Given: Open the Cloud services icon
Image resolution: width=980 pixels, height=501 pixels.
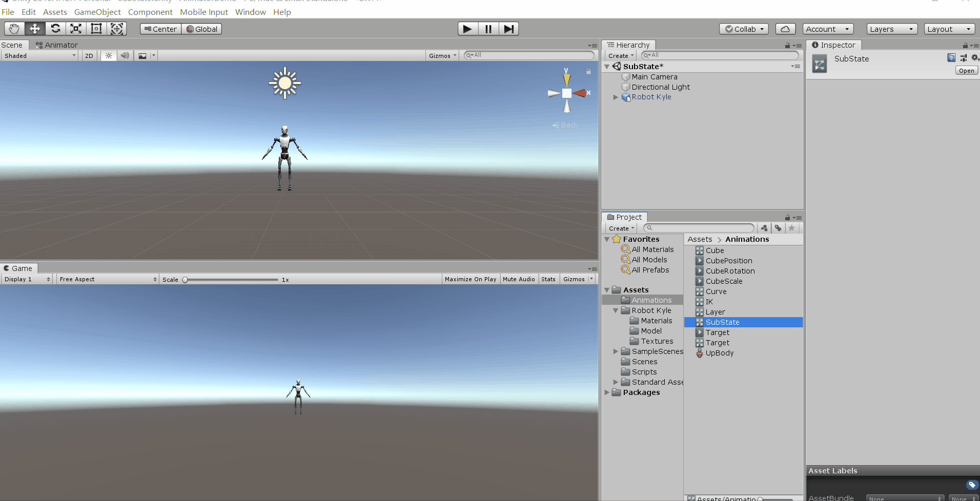Looking at the screenshot, I should [785, 29].
